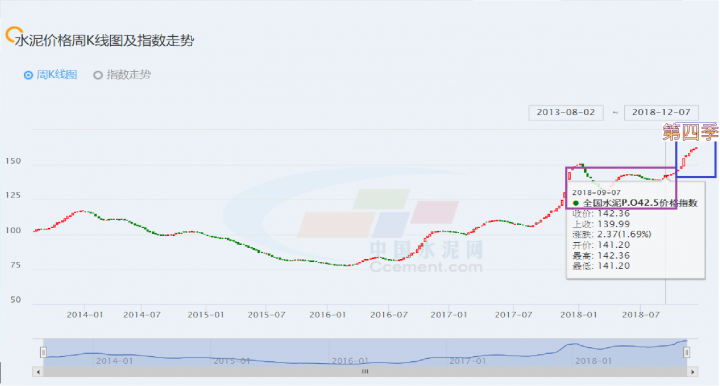The width and height of the screenshot is (720, 386).
Task: Click the 2018-01 label in the overview slider
Action: (x=593, y=361)
